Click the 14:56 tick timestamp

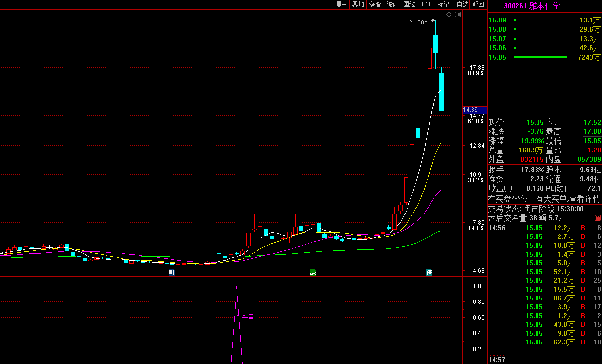496,228
